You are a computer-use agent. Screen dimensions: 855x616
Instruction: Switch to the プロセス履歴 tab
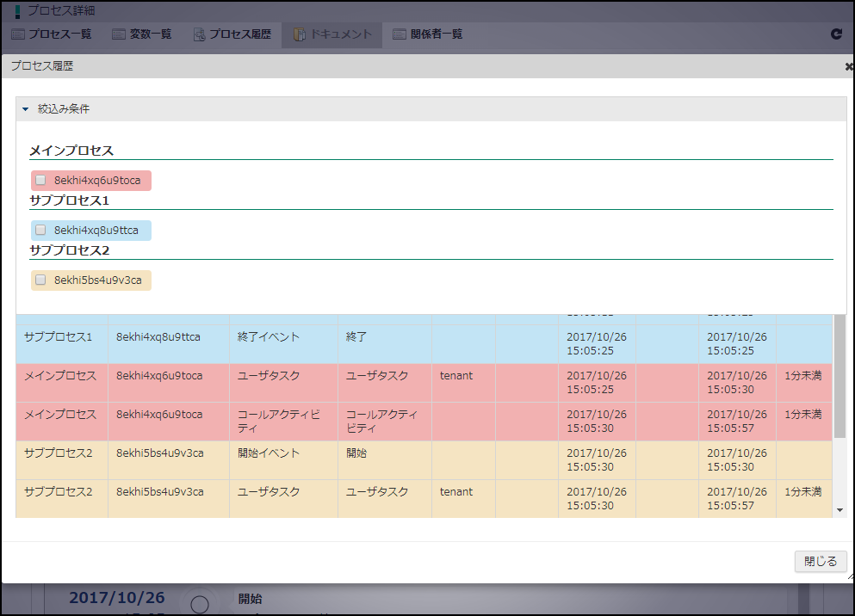pyautogui.click(x=232, y=34)
